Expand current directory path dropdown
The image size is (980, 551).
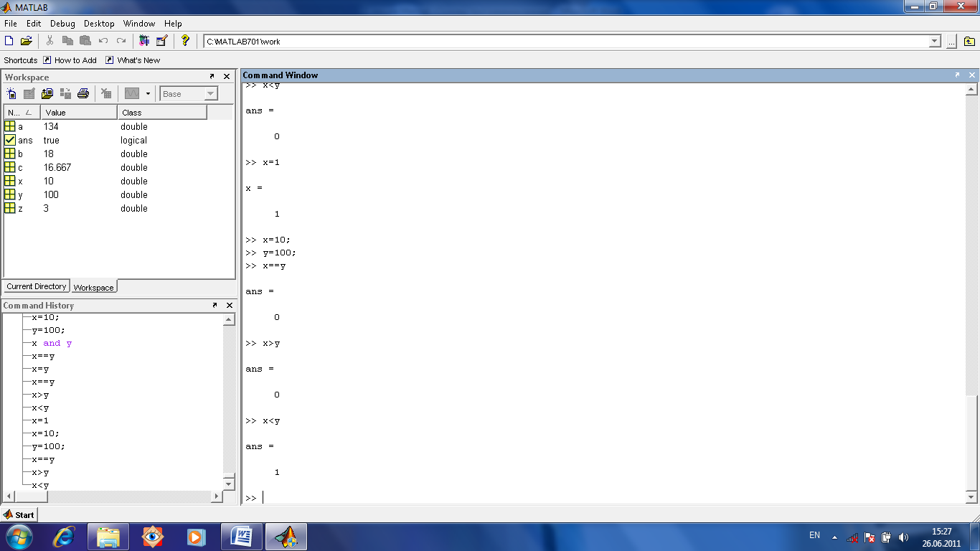[935, 42]
